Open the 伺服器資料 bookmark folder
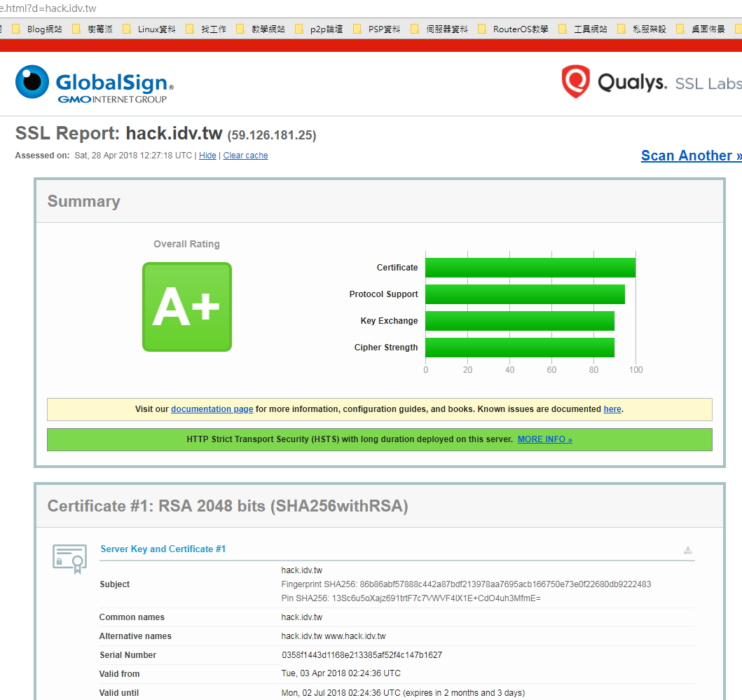The width and height of the screenshot is (742, 700). point(439,29)
